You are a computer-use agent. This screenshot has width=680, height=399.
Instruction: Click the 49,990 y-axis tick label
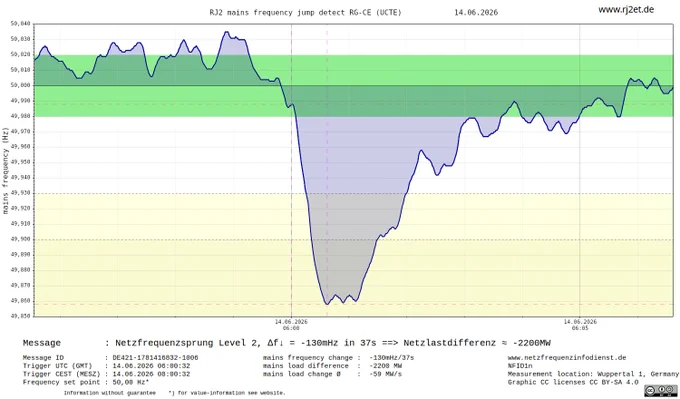click(x=21, y=101)
